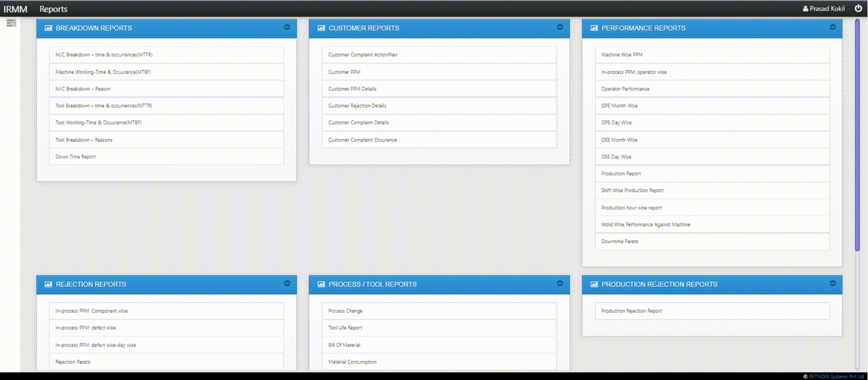
Task: Click the Customer Reports chart icon
Action: coord(321,28)
